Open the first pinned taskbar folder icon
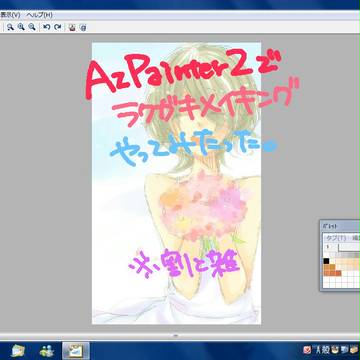The height and width of the screenshot is (360, 360). click(x=17, y=351)
